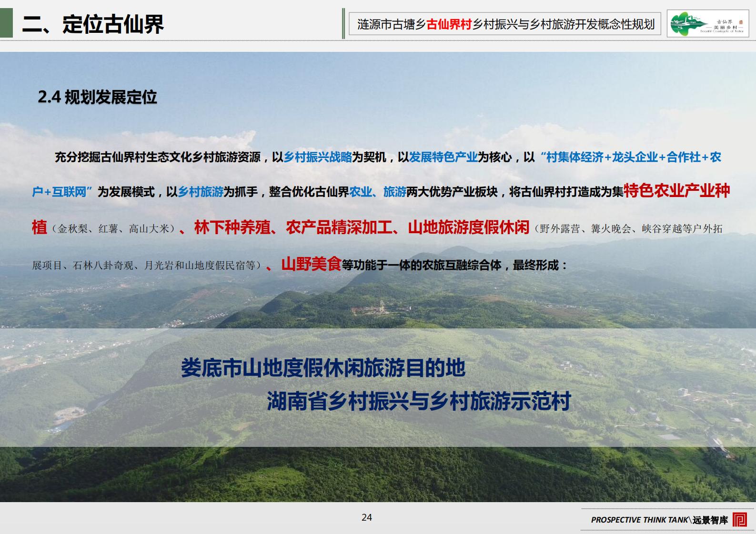Click blue text 乡村振兴战略
This screenshot has height=534, width=756.
pos(318,157)
